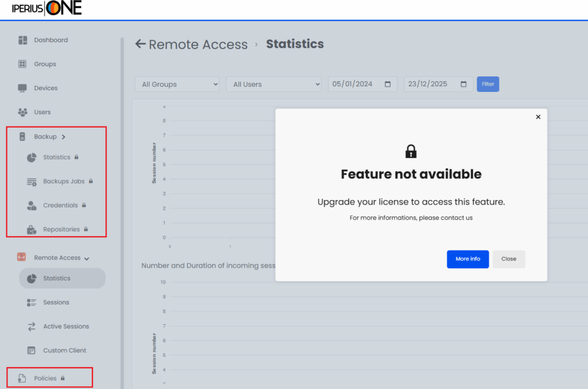The width and height of the screenshot is (588, 389).
Task: Close the dialog with the X
Action: pos(538,117)
